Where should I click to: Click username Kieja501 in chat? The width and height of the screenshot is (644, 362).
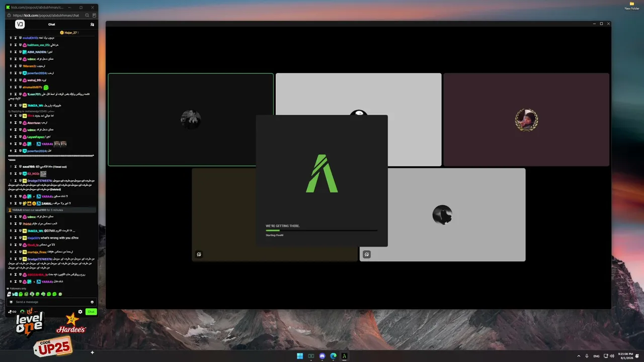pyautogui.click(x=33, y=238)
